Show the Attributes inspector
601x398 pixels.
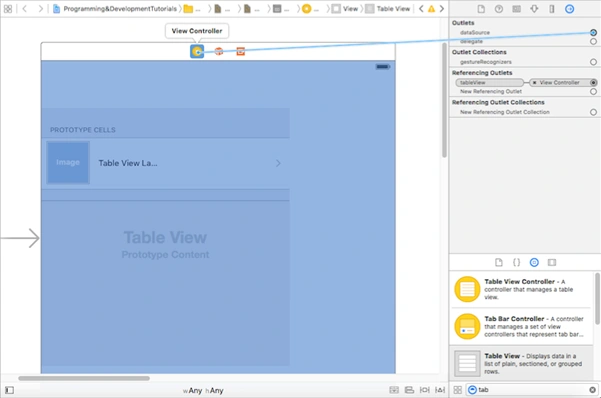pyautogui.click(x=534, y=8)
